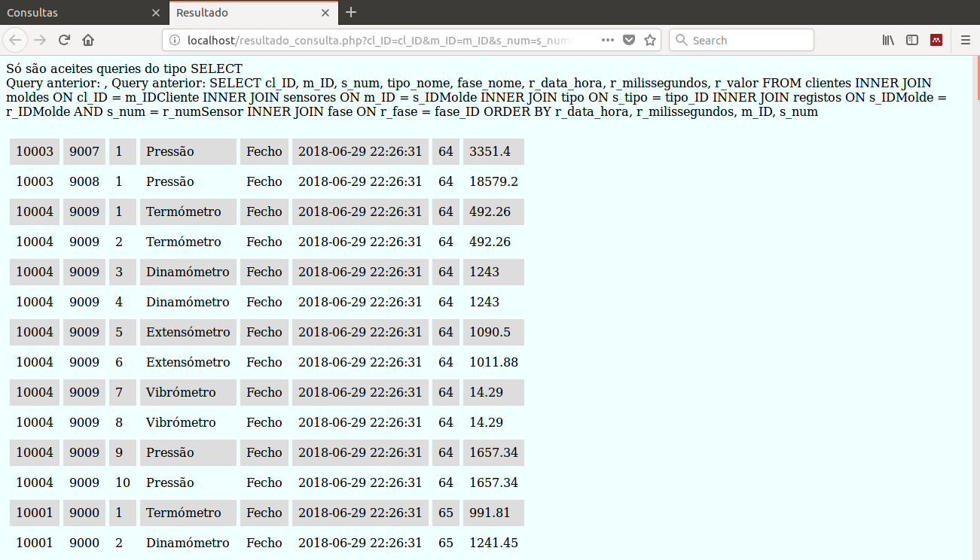980x560 pixels.
Task: Select the Resultado tab
Action: [x=243, y=13]
